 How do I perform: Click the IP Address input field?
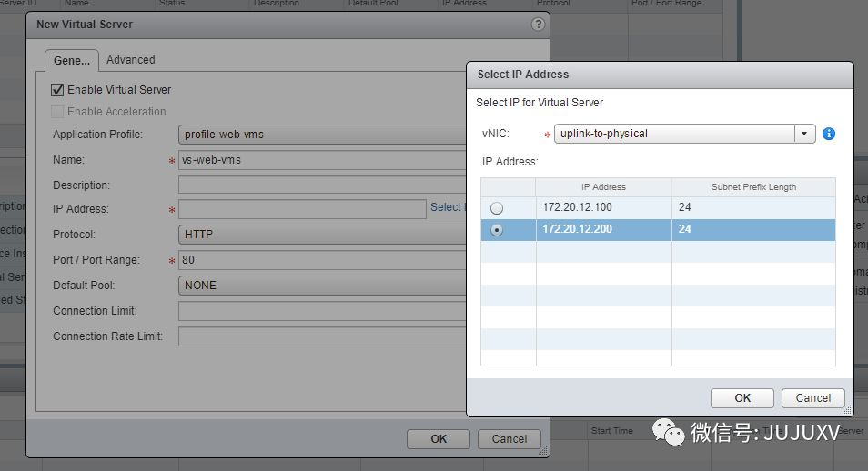pyautogui.click(x=302, y=209)
